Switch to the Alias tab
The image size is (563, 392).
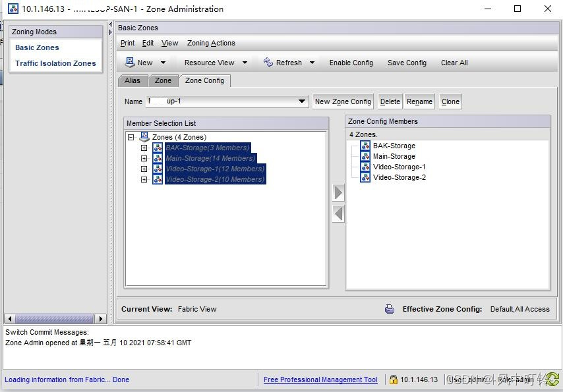click(x=133, y=81)
